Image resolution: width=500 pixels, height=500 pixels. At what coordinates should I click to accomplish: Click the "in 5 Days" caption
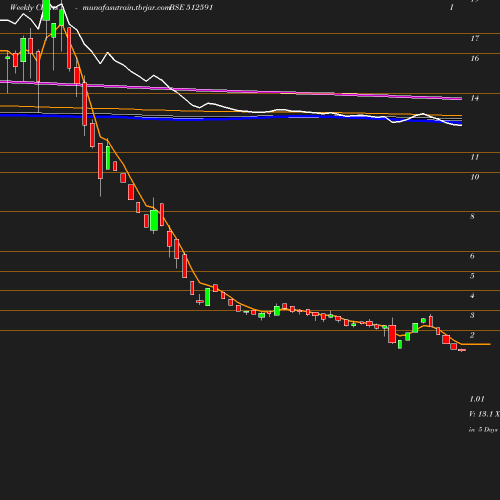click(x=483, y=429)
